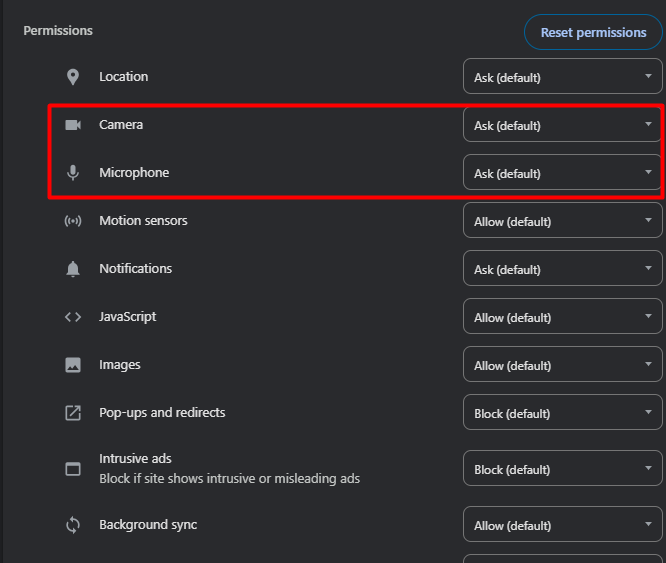Screen dimensions: 666x563
Task: Click the JavaScript code brackets icon
Action: [73, 317]
